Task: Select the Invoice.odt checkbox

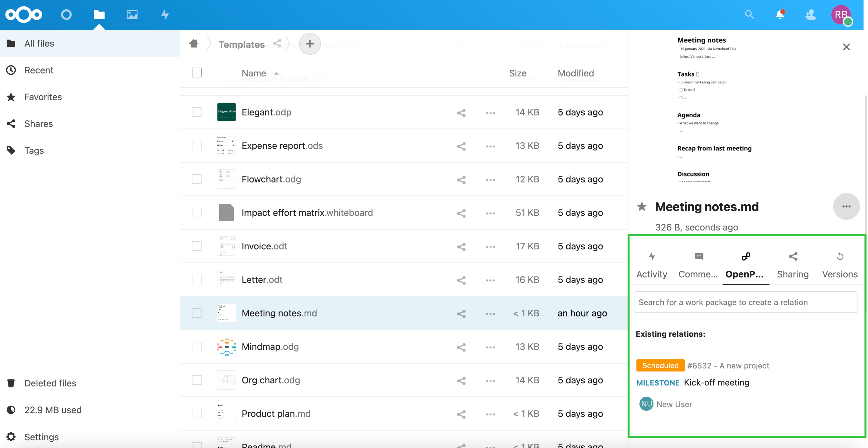Action: pyautogui.click(x=197, y=246)
